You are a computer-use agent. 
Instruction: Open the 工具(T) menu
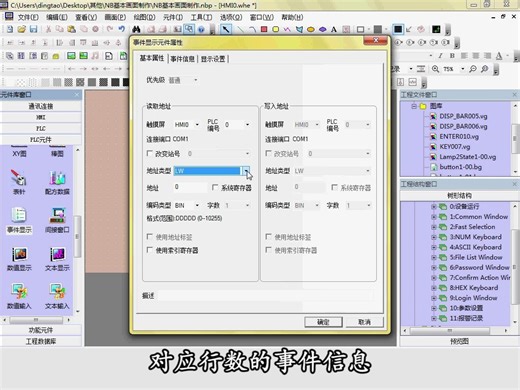pyautogui.click(x=201, y=17)
